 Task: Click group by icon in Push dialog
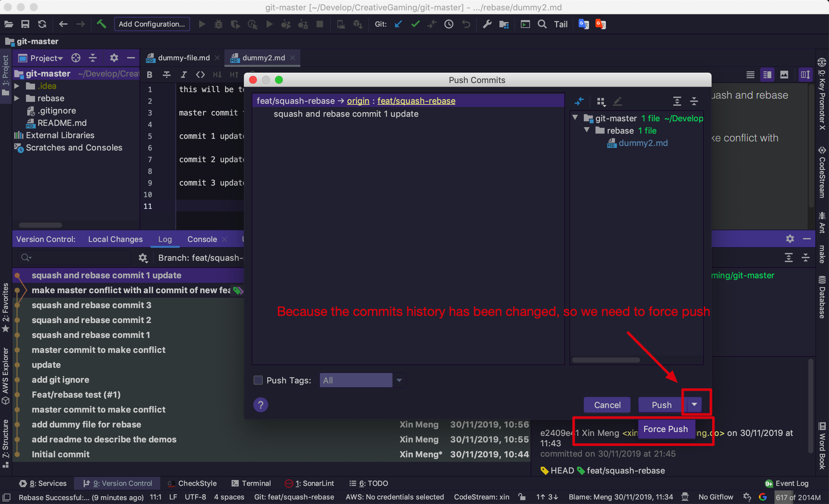tap(601, 101)
